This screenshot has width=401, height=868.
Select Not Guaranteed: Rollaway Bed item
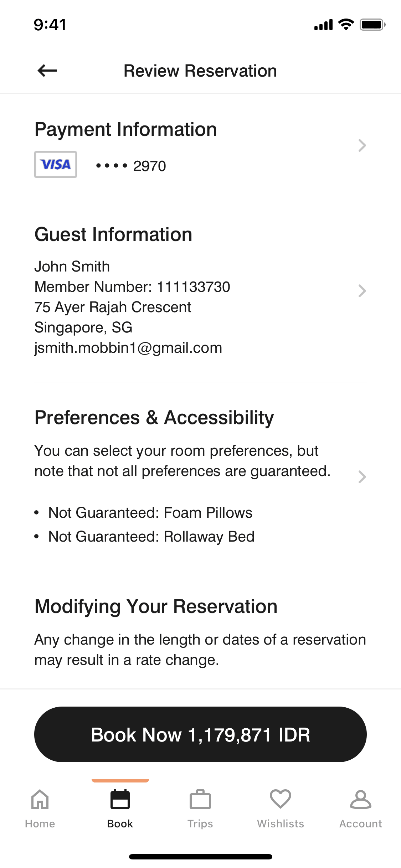(x=151, y=537)
